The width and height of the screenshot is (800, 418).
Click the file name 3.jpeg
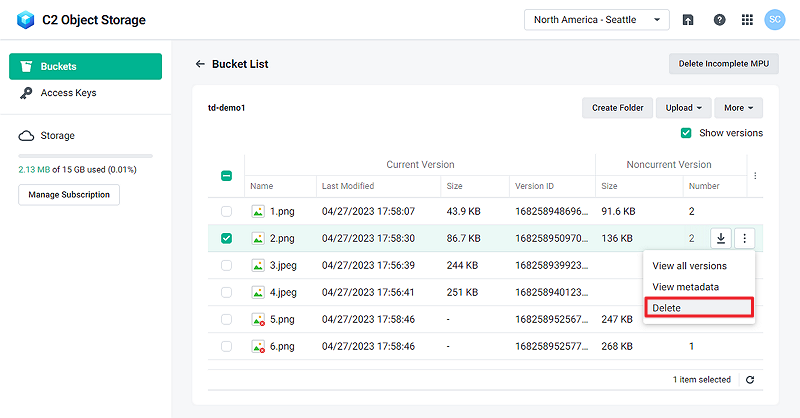point(283,265)
